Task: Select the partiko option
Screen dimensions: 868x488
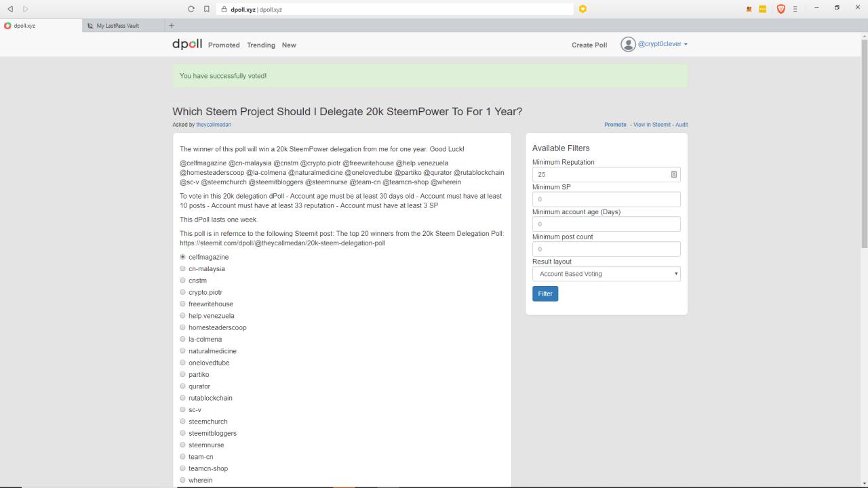Action: [182, 374]
